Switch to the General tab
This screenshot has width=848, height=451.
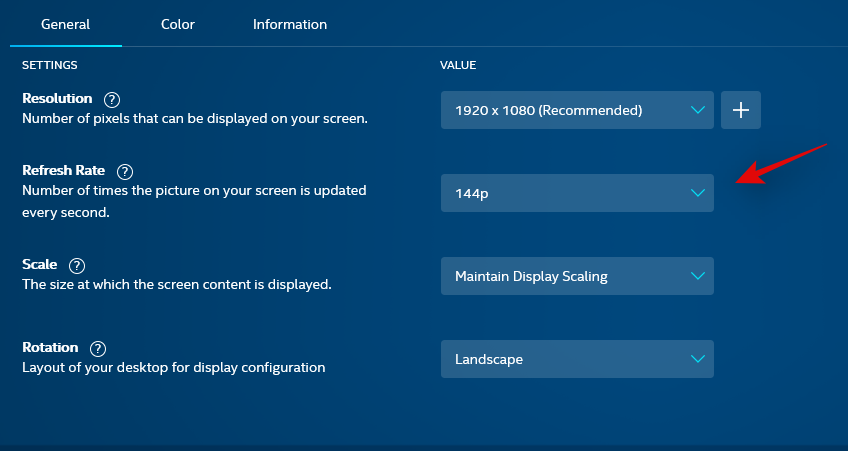(65, 24)
